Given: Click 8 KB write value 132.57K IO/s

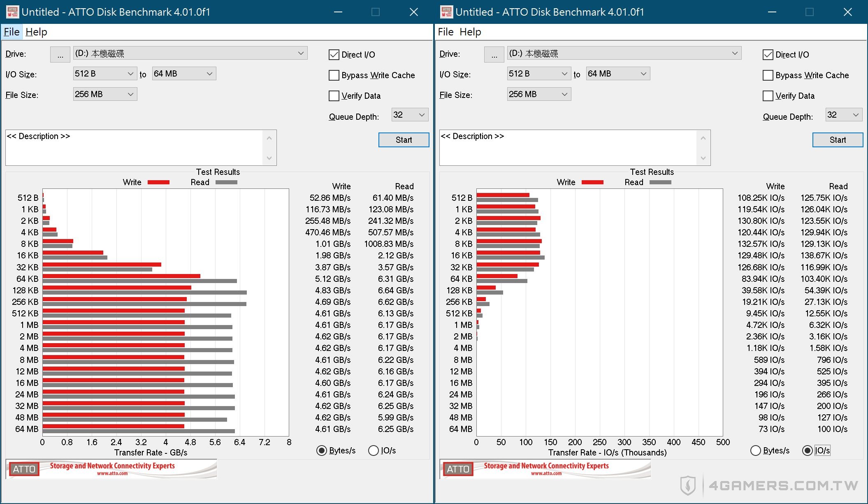Looking at the screenshot, I should click(x=761, y=244).
